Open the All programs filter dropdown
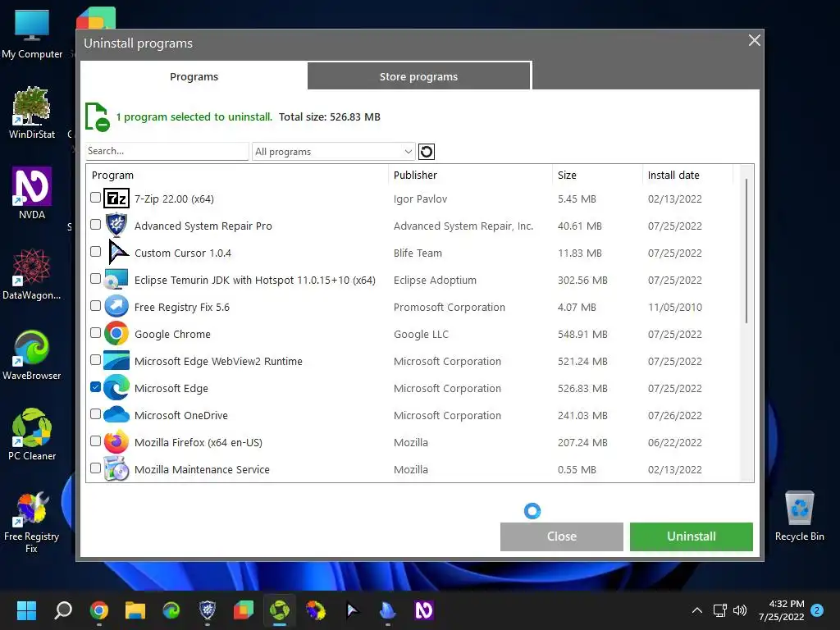The image size is (840, 630). (333, 152)
